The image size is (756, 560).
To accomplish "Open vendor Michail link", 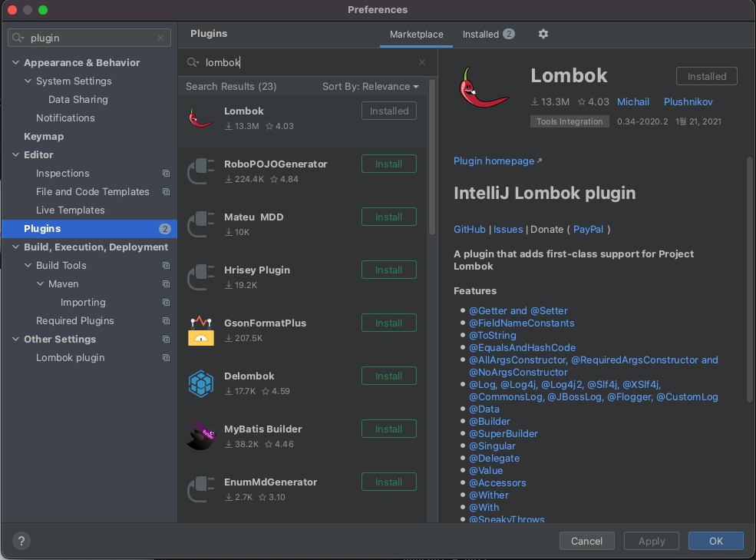I will tap(633, 102).
